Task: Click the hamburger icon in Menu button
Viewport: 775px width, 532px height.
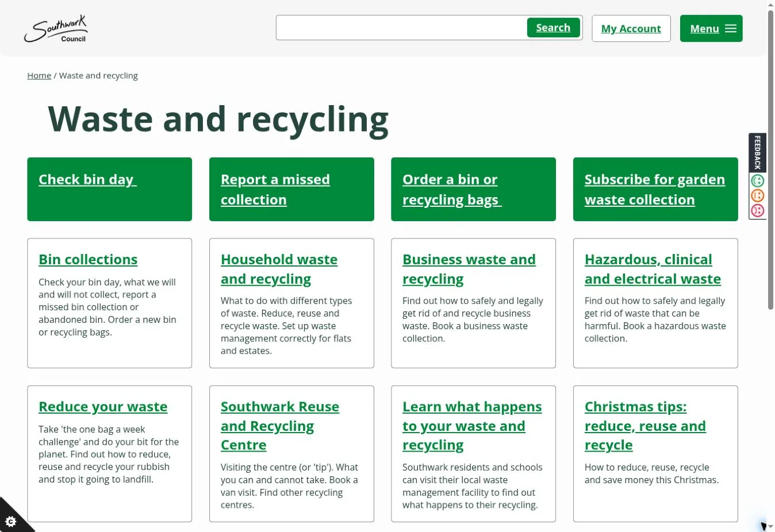Action: (731, 29)
